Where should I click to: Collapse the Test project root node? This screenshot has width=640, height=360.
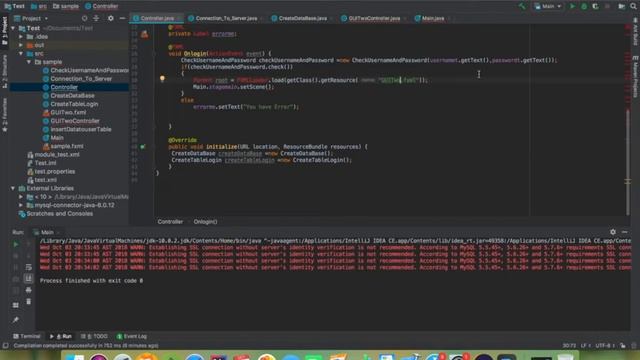tap(13, 28)
